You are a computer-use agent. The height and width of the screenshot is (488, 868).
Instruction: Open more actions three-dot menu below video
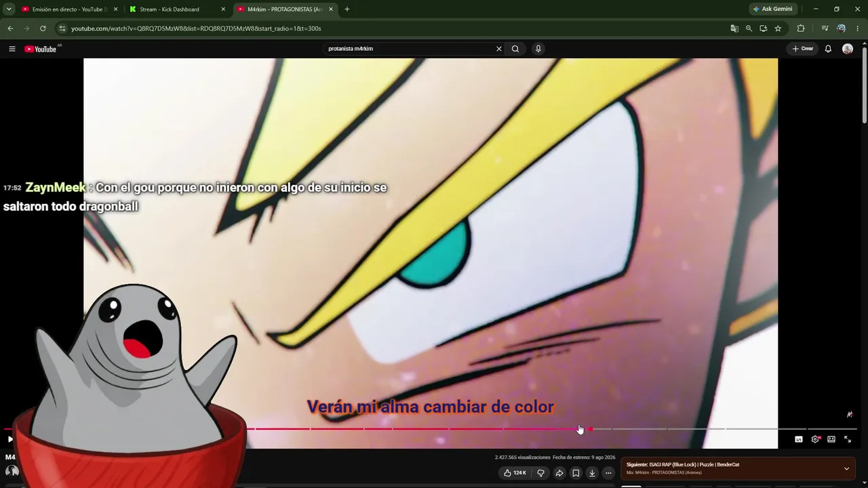pos(608,473)
